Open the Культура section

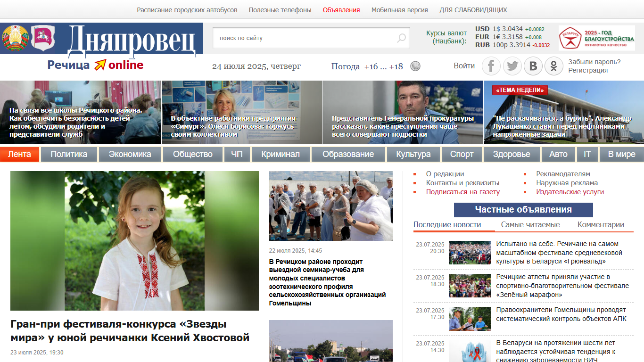point(413,154)
